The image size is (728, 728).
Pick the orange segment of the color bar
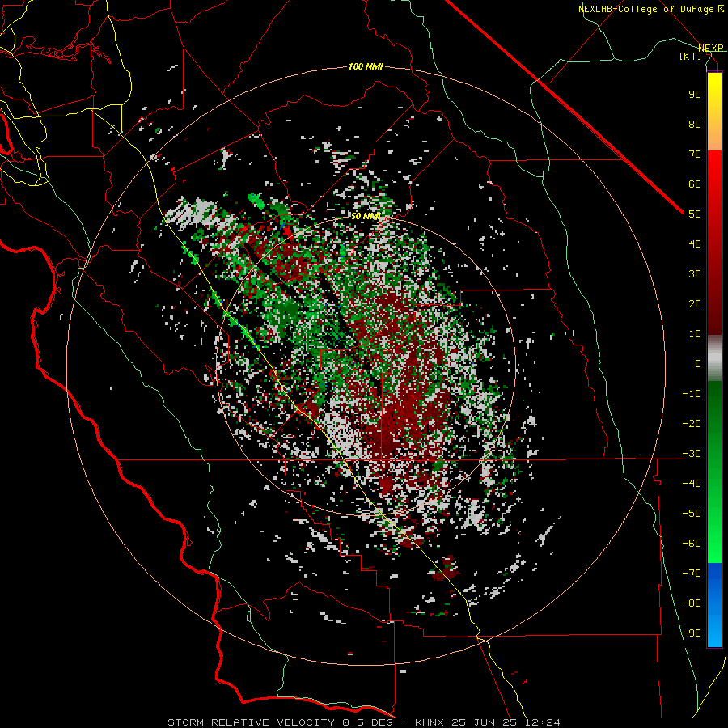714,134
